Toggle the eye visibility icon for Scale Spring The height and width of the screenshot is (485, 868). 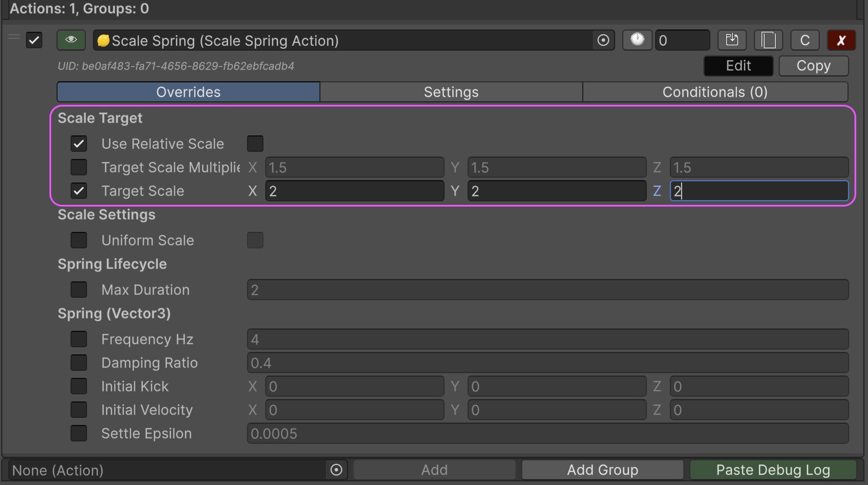click(x=71, y=40)
